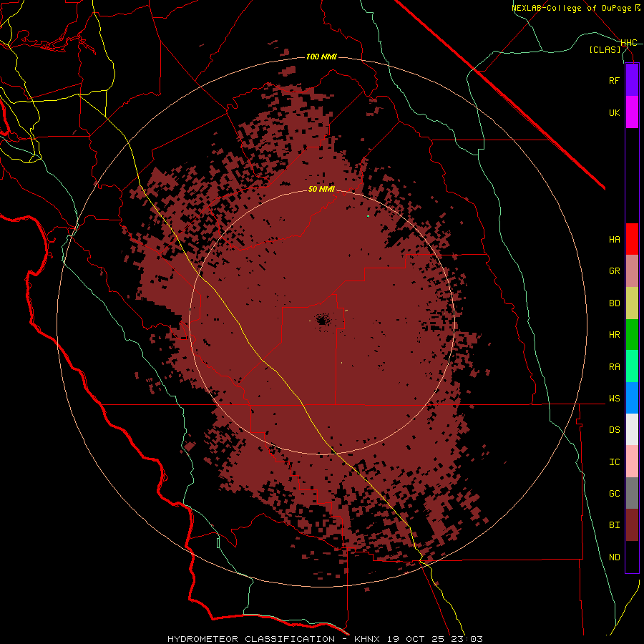Click the GR legend label

coord(614,271)
